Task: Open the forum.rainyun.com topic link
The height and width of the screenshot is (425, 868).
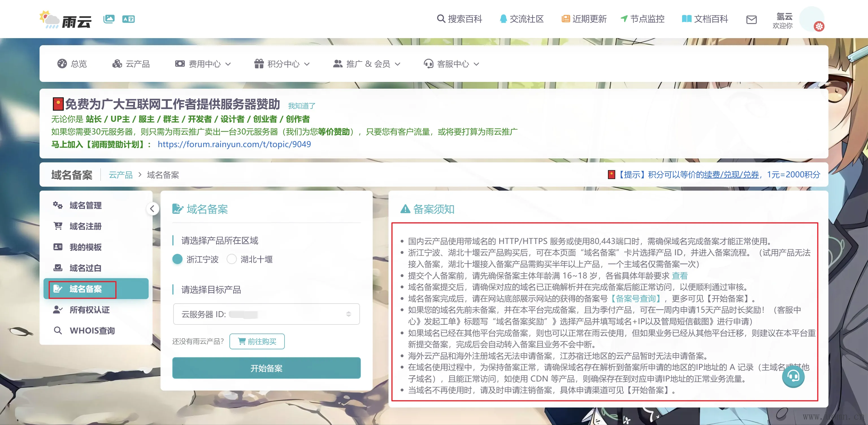Action: [234, 144]
